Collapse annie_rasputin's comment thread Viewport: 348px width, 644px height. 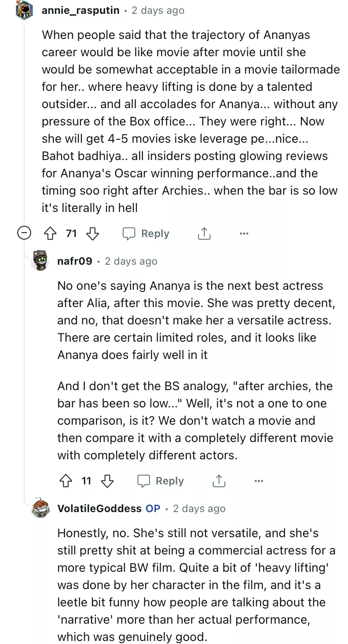click(x=24, y=234)
